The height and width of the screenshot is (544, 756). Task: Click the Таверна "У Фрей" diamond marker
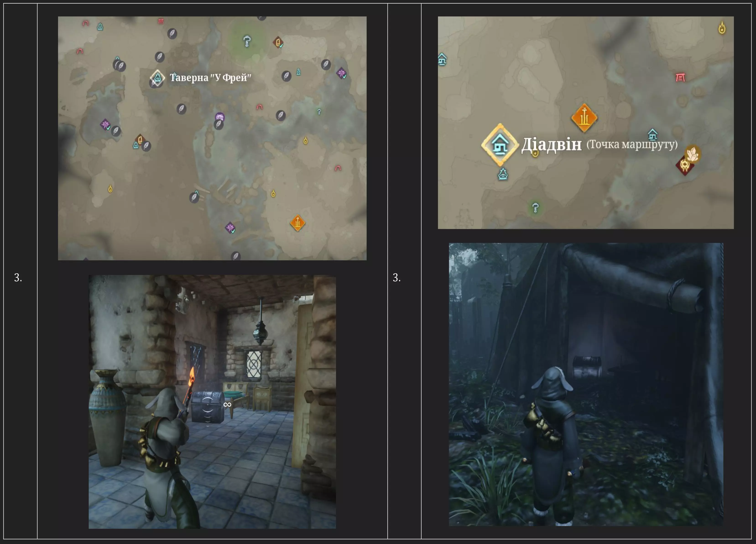(157, 78)
